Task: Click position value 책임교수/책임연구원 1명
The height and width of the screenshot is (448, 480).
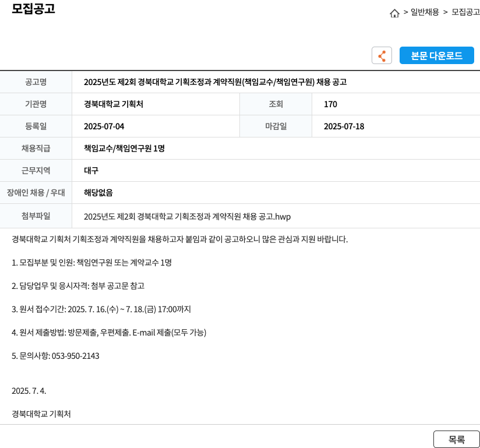Action: (x=124, y=149)
